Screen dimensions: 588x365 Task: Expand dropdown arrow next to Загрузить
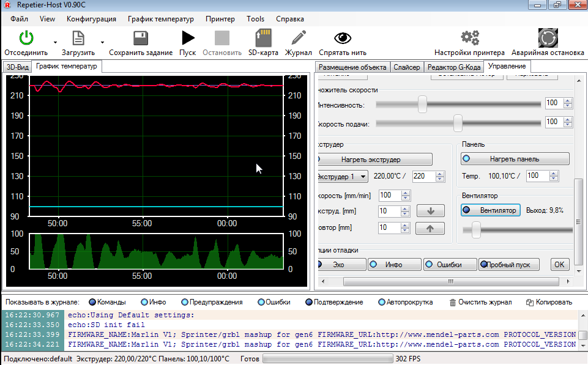coord(102,43)
